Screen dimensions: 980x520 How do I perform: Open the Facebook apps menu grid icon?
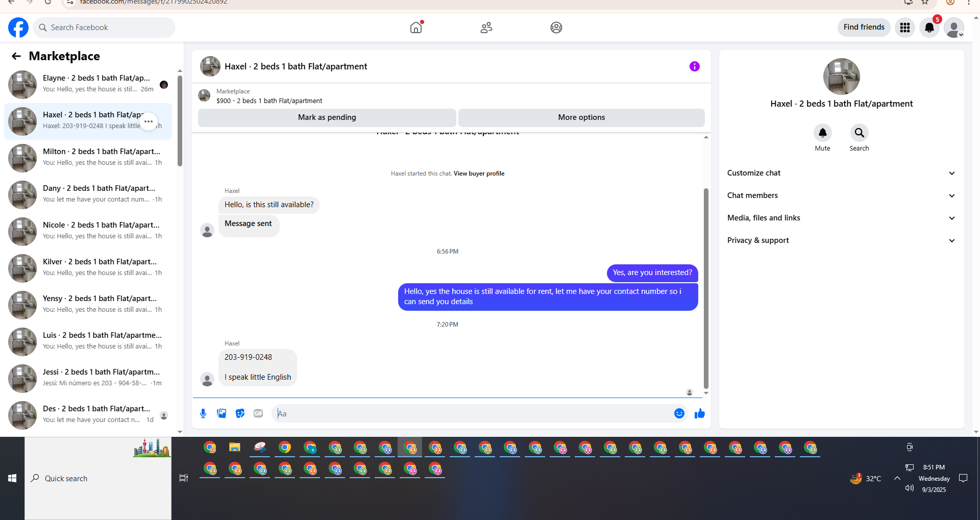[x=905, y=28]
